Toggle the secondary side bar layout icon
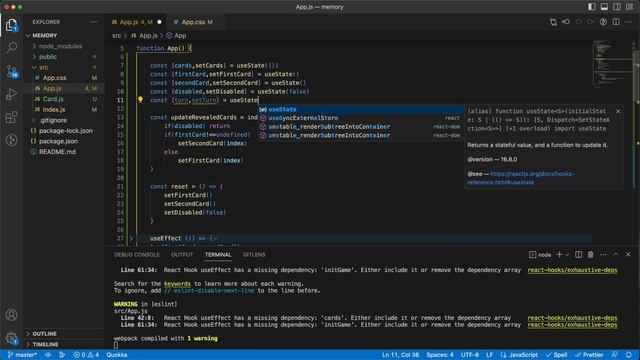The image size is (640, 360). coord(617,7)
